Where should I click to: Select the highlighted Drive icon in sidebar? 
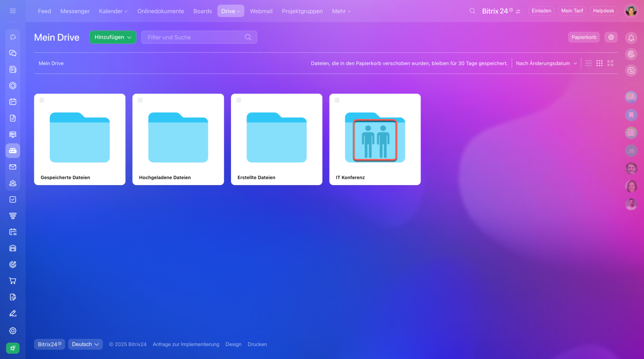pyautogui.click(x=13, y=150)
